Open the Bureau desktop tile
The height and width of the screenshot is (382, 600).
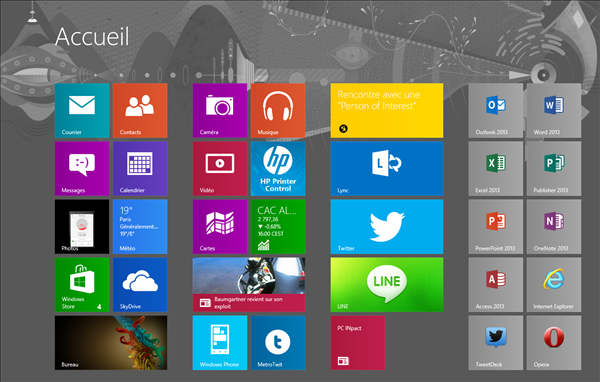pos(111,343)
